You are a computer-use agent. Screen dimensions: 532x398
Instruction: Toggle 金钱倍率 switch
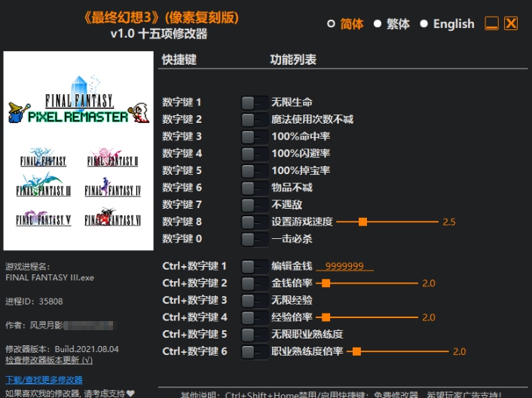255,283
